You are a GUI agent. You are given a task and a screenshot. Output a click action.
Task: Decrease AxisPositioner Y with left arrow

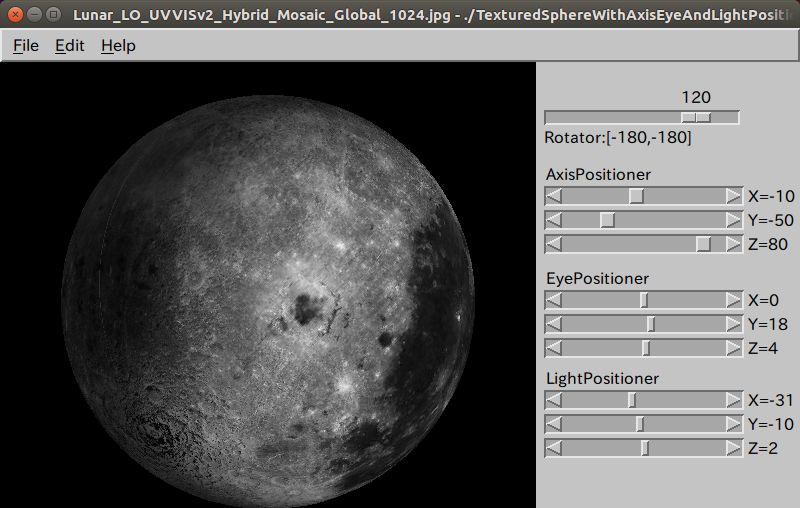(554, 220)
